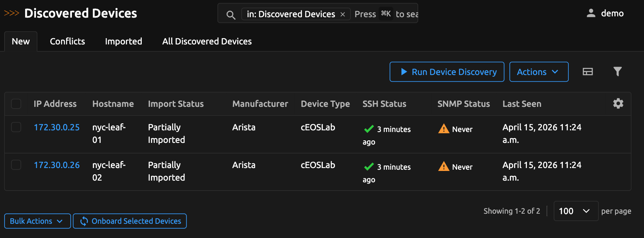Focus the search input field
This screenshot has height=238, width=644.
click(385, 14)
